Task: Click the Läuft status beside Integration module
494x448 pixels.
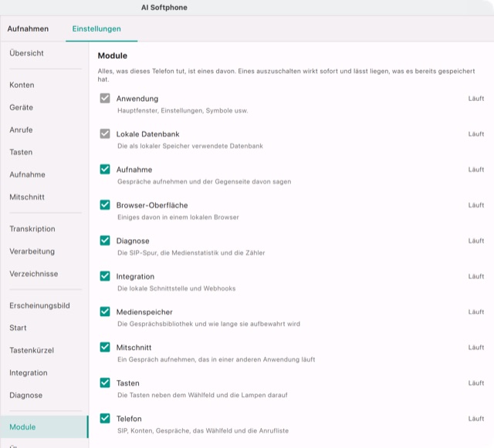Action: [475, 276]
